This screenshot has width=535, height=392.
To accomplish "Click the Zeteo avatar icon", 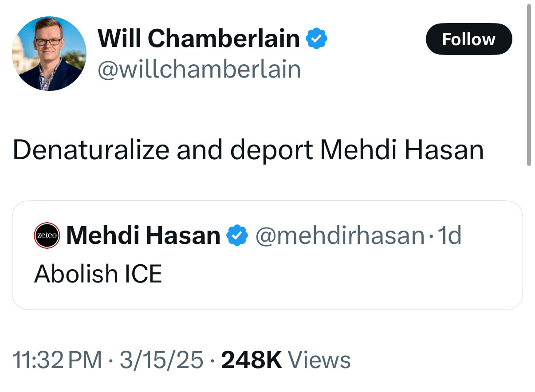I will pos(47,235).
